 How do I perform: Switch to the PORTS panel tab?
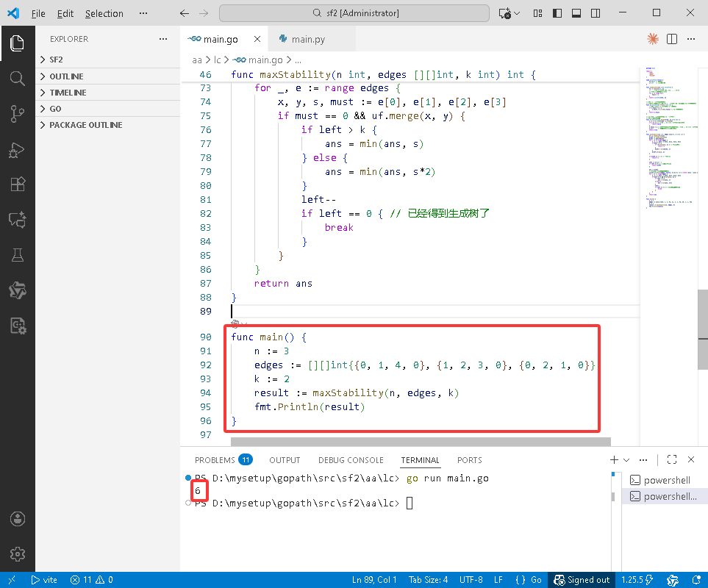pyautogui.click(x=470, y=460)
